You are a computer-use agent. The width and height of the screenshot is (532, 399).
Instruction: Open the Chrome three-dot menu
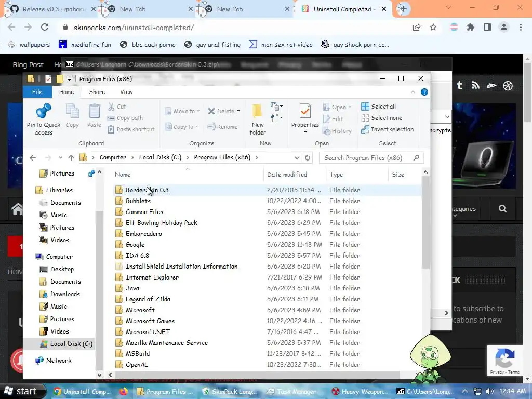pos(521,28)
